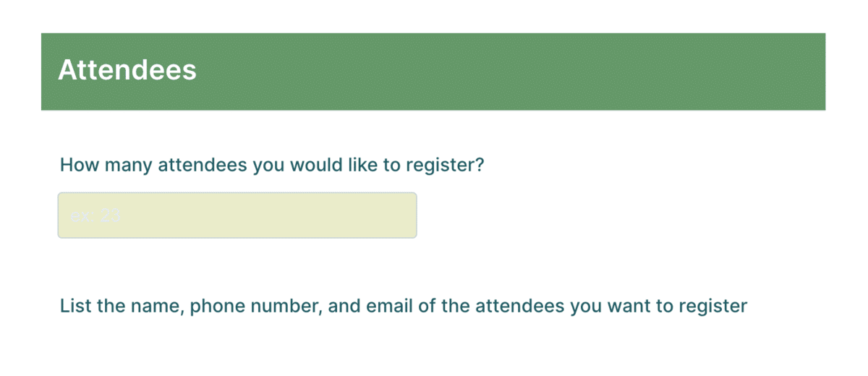Click the "List the name, phone number" label
The height and width of the screenshot is (376, 868).
pyautogui.click(x=403, y=306)
